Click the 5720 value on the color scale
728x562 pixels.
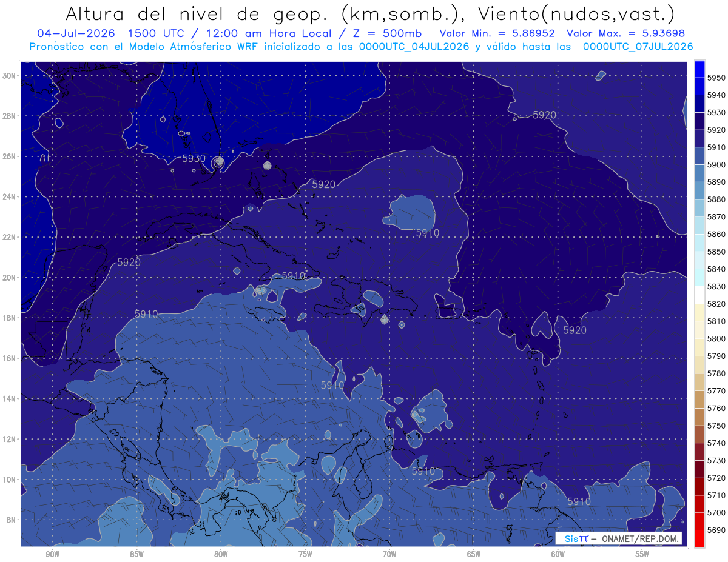(716, 478)
